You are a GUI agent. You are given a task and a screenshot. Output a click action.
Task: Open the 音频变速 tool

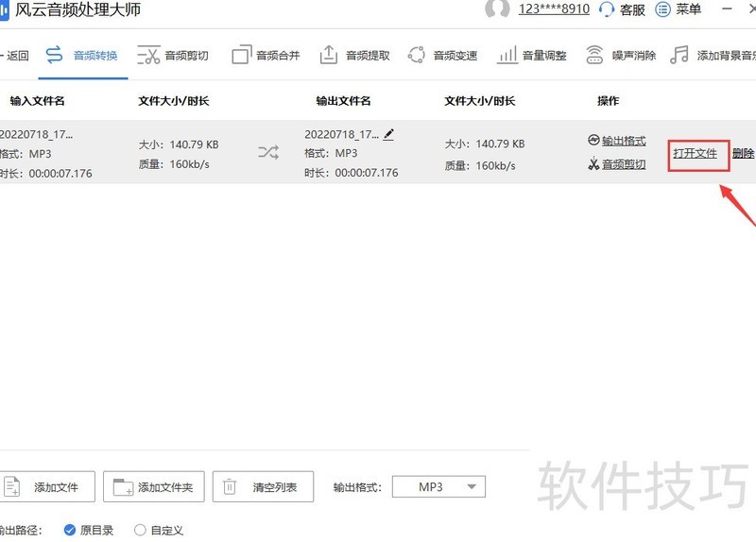442,56
